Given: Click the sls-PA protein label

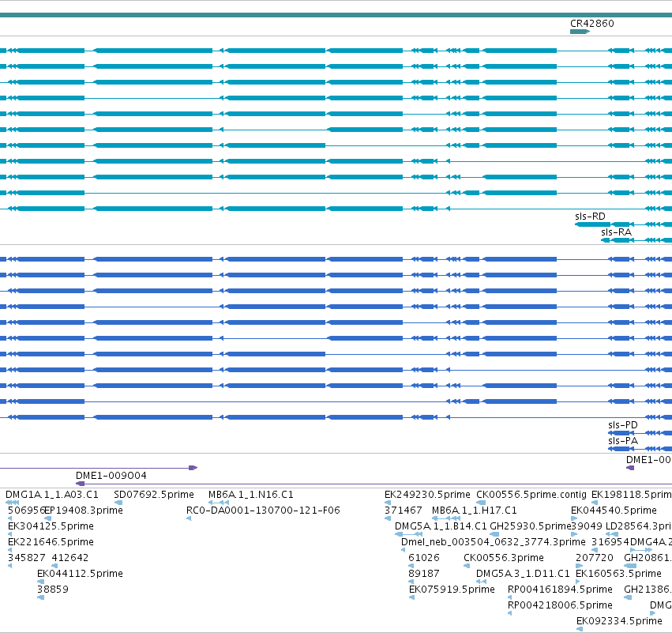Looking at the screenshot, I should (x=623, y=441).
